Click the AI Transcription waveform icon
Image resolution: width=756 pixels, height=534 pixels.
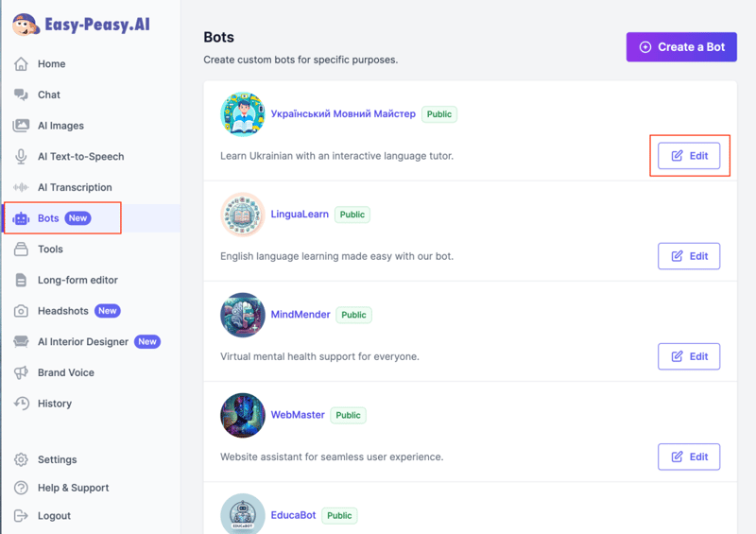click(21, 187)
